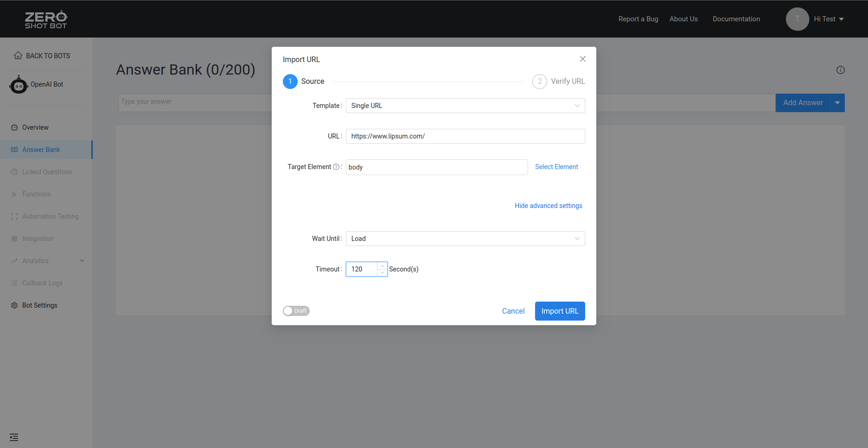Hide advanced settings in the dialog
The height and width of the screenshot is (448, 868).
(548, 205)
